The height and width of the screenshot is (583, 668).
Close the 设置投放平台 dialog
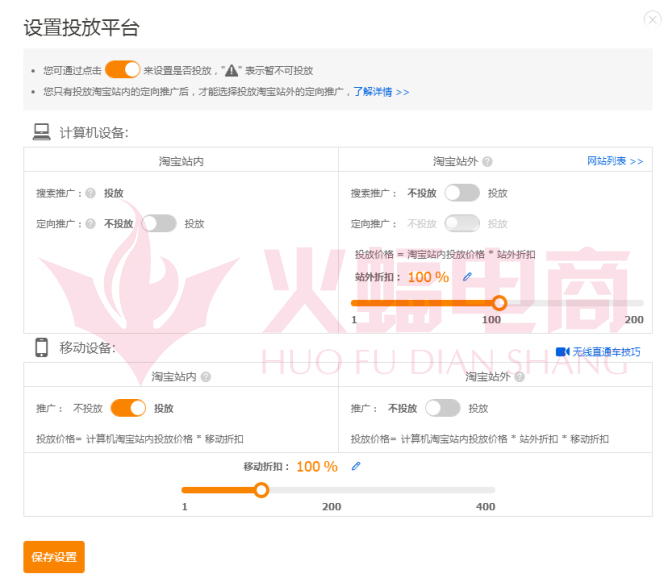pos(652,20)
